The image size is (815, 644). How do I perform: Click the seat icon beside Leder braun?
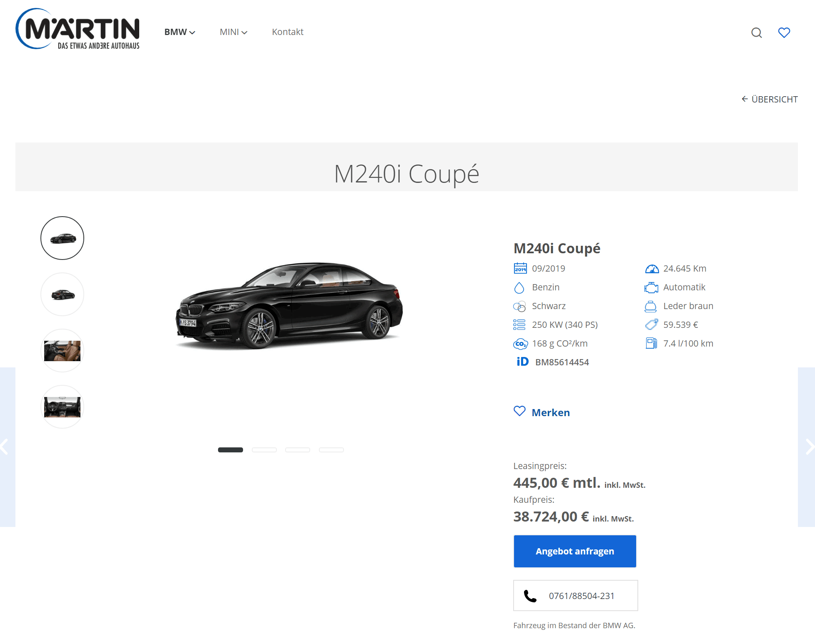(650, 307)
